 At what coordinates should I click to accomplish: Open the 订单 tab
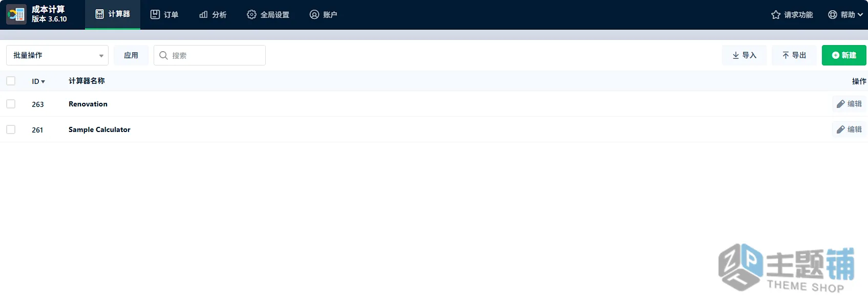tap(164, 14)
